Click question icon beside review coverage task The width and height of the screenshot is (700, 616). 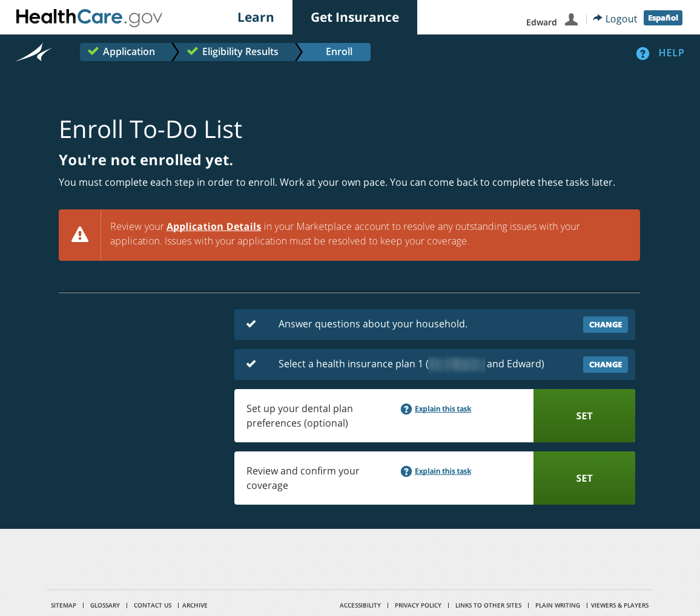pyautogui.click(x=406, y=471)
